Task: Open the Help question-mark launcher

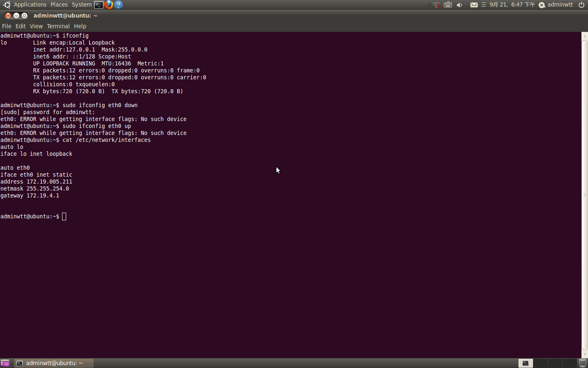Action: pyautogui.click(x=118, y=5)
